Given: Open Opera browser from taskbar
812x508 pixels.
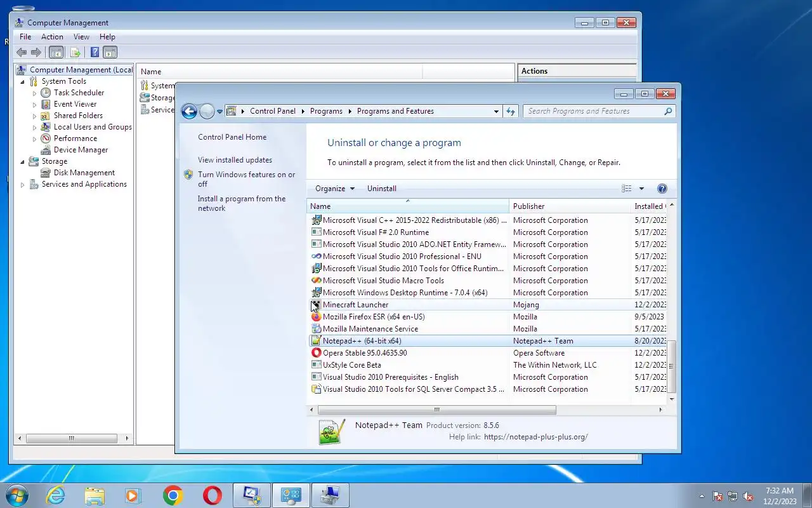Looking at the screenshot, I should pos(212,495).
